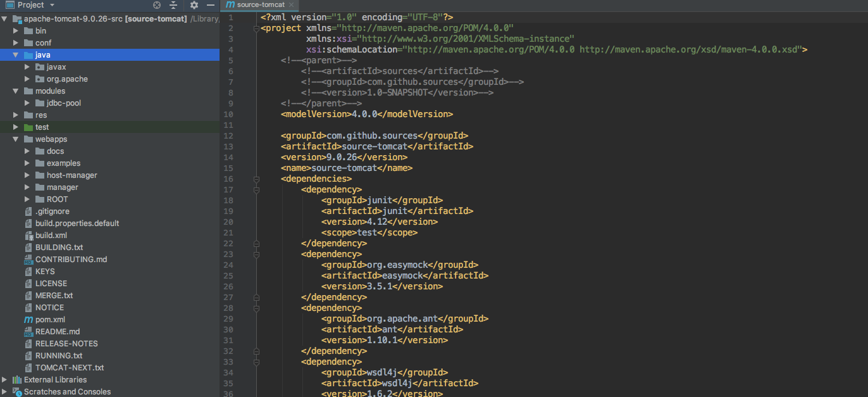868x397 pixels.
Task: Click the scope test line
Action: click(369, 232)
